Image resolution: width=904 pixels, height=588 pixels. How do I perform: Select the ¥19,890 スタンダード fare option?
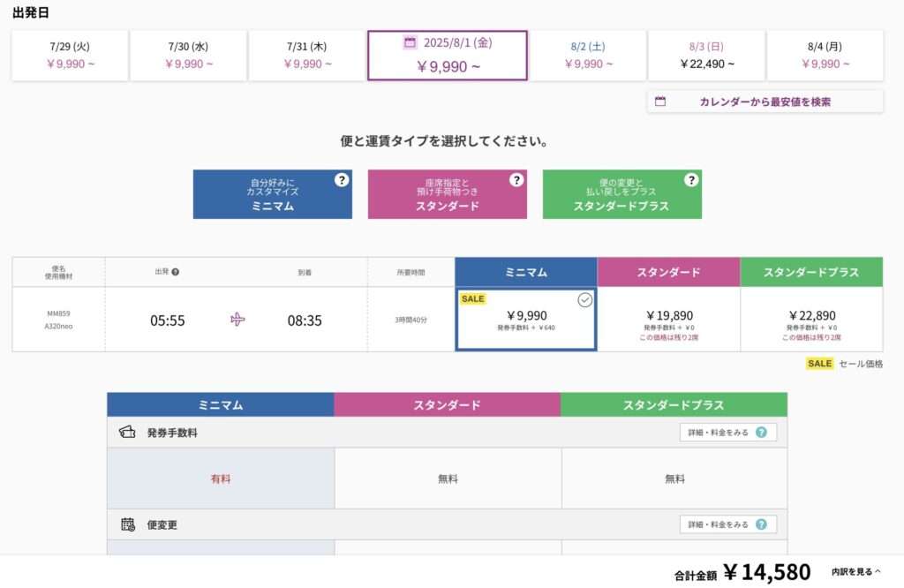coord(669,320)
